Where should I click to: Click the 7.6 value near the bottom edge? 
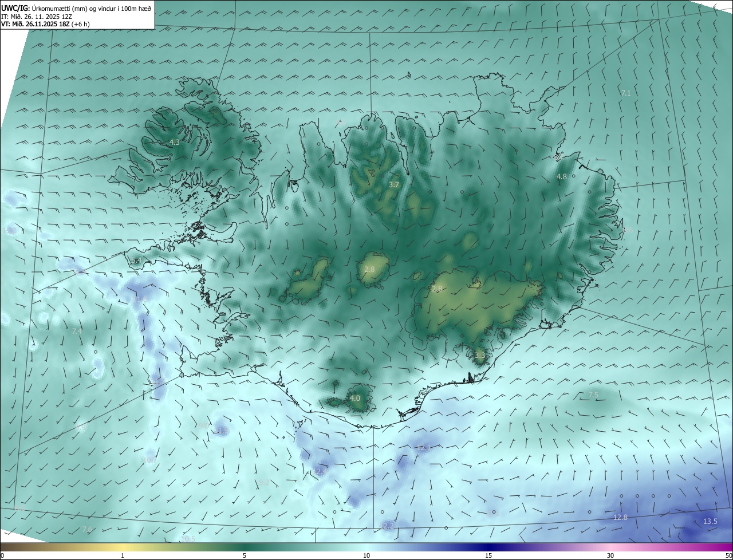87,529
